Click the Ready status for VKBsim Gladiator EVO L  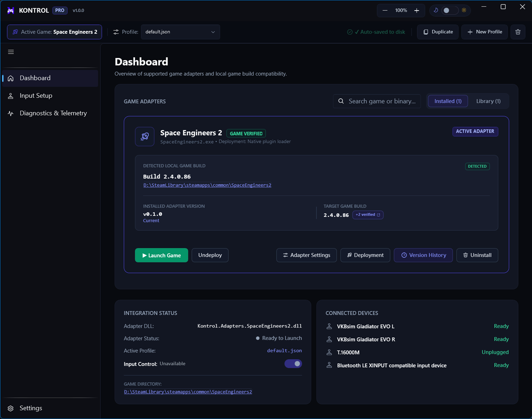tap(501, 326)
